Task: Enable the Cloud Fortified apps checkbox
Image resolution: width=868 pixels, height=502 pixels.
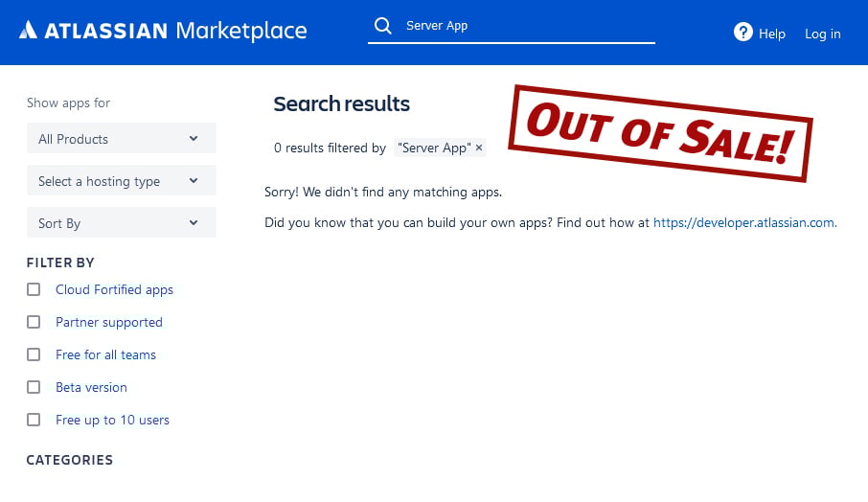Action: click(x=34, y=289)
